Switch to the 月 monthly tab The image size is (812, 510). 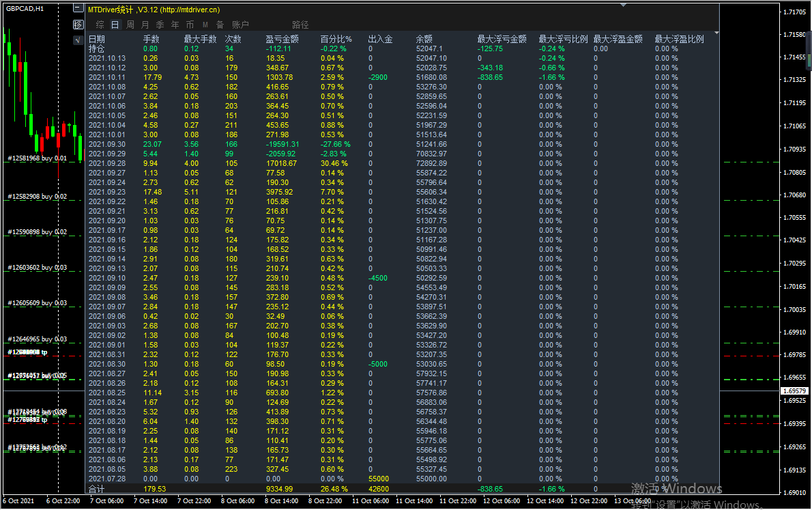point(145,25)
